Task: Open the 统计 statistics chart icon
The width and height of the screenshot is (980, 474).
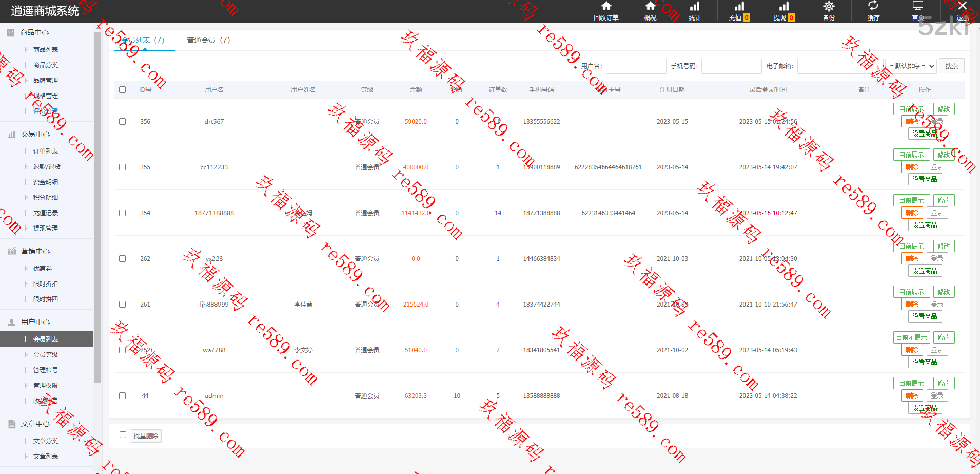Action: [694, 7]
